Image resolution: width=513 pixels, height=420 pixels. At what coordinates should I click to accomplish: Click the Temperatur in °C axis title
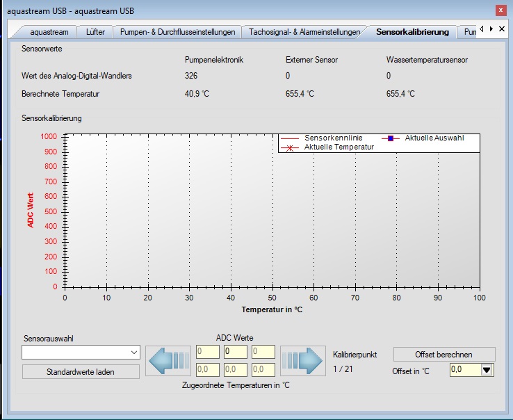point(272,309)
